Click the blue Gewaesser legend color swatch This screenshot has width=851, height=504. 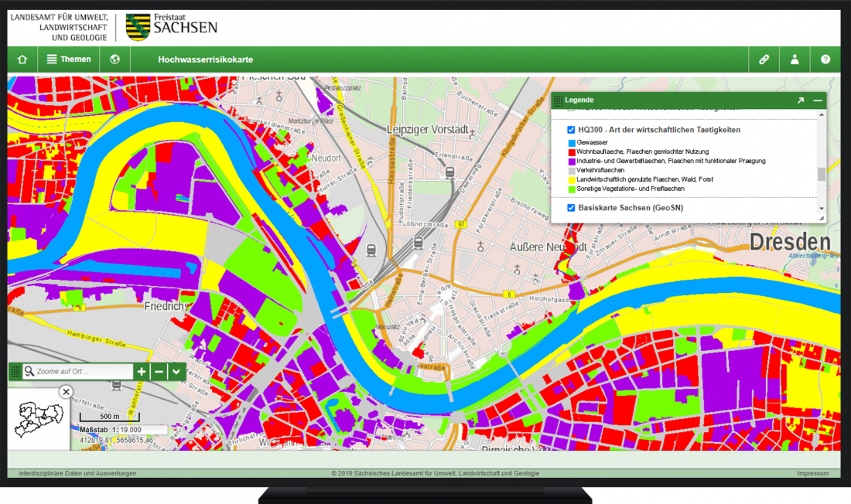[571, 143]
